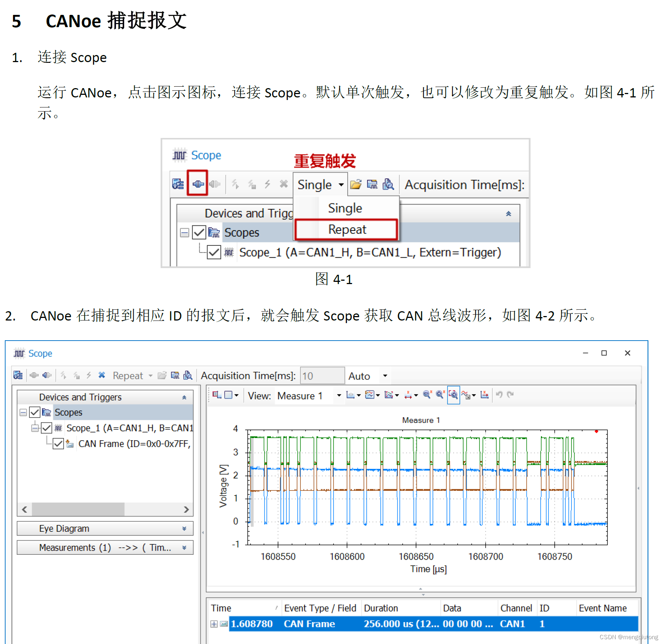Click the fit axes red arrow icon

click(484, 395)
